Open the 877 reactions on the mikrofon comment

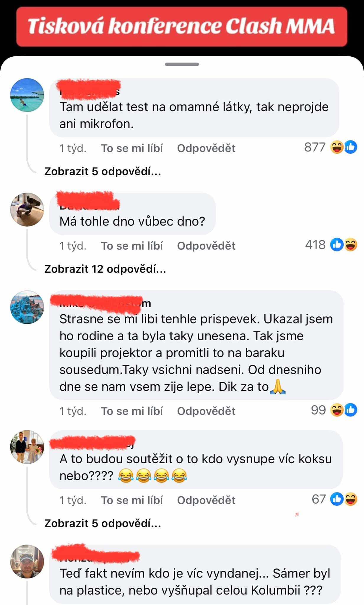pyautogui.click(x=331, y=147)
